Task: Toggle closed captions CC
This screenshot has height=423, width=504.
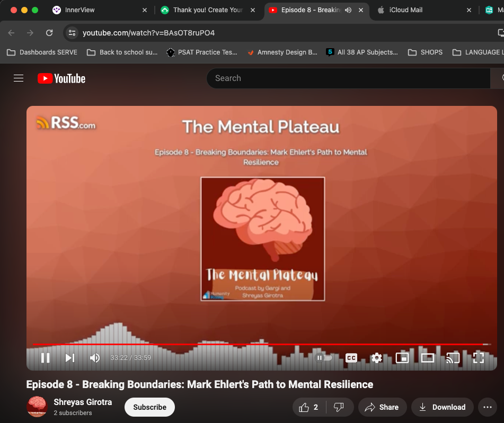Action: click(351, 357)
